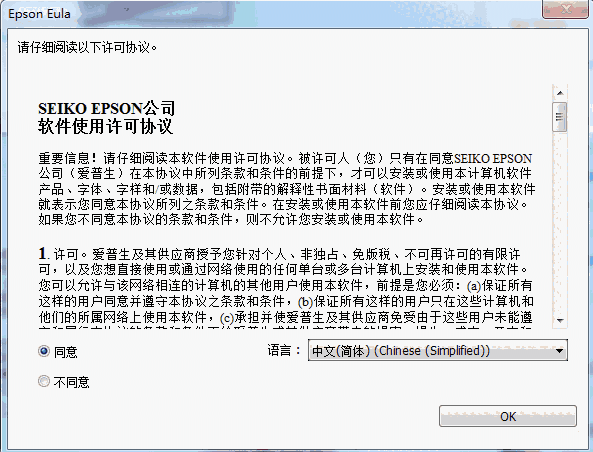Viewport: 593px width, 452px height.
Task: Click the scrollbar track below the thumb
Action: point(560,222)
